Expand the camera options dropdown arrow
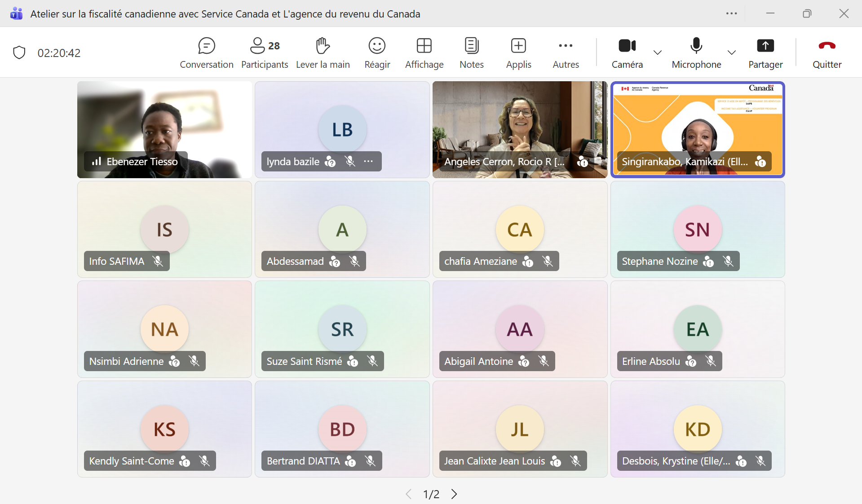The height and width of the screenshot is (504, 862). pyautogui.click(x=658, y=53)
